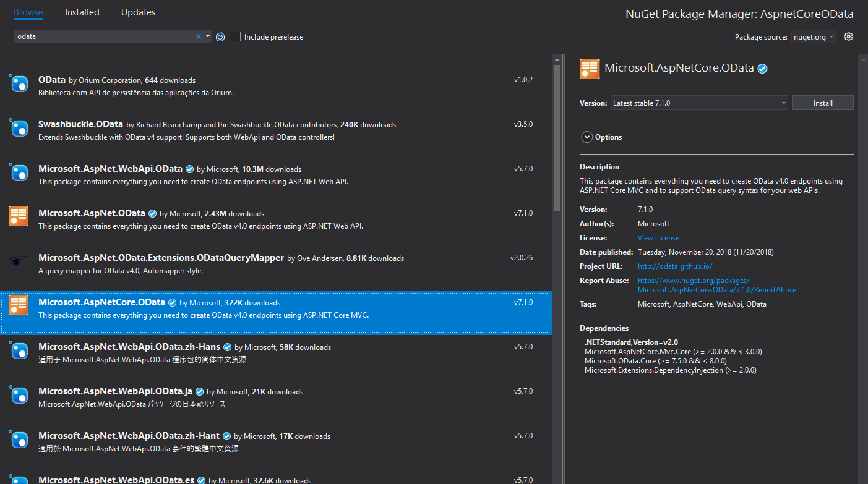Click the WebApi.OData.zh-Hans package icon
The height and width of the screenshot is (484, 868).
tap(19, 350)
